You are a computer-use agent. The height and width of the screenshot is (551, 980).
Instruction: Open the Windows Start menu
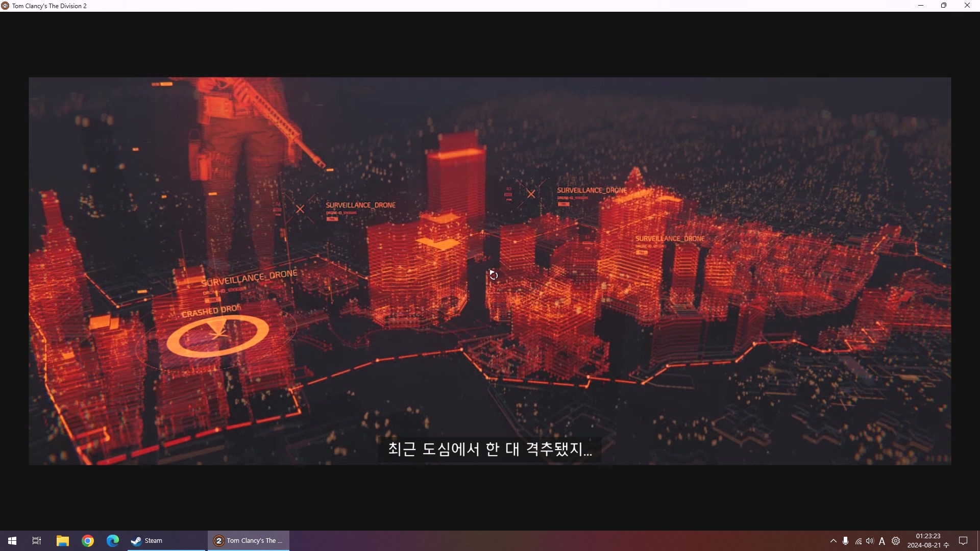click(12, 541)
